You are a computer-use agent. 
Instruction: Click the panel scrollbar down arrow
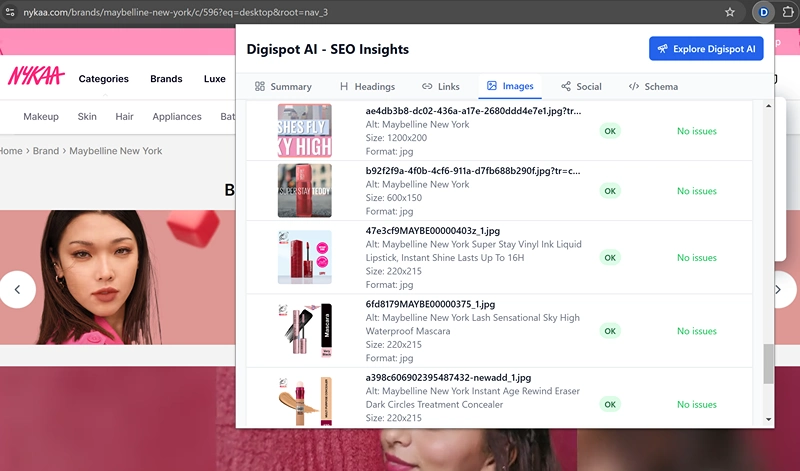click(768, 420)
